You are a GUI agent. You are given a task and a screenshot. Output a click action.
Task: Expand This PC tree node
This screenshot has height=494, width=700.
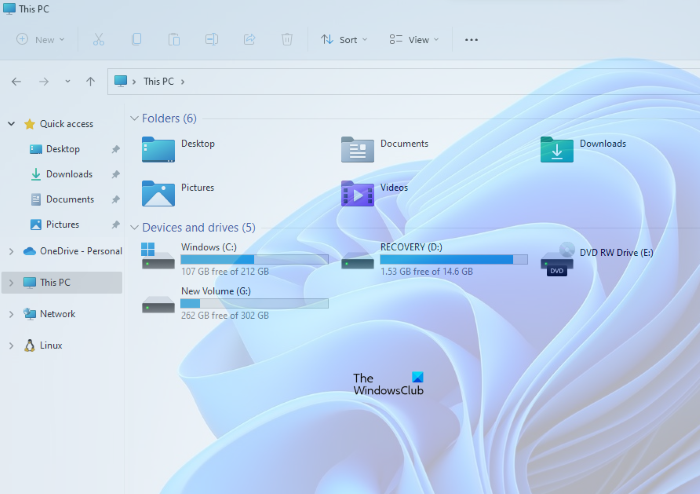tap(11, 282)
